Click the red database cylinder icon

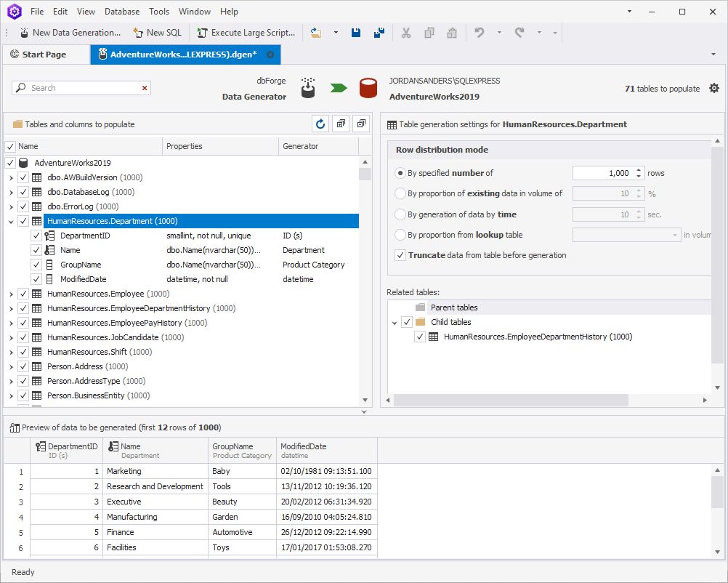(x=368, y=88)
